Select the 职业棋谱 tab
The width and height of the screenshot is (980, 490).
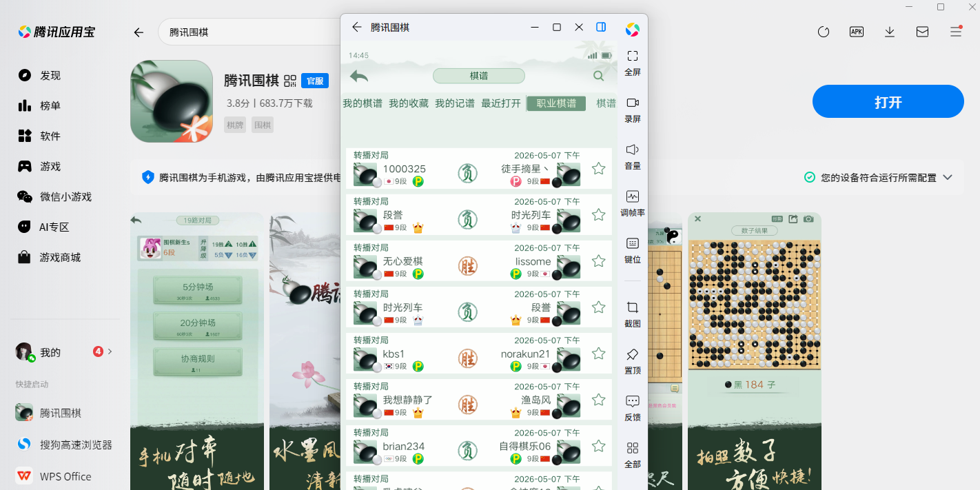click(556, 103)
